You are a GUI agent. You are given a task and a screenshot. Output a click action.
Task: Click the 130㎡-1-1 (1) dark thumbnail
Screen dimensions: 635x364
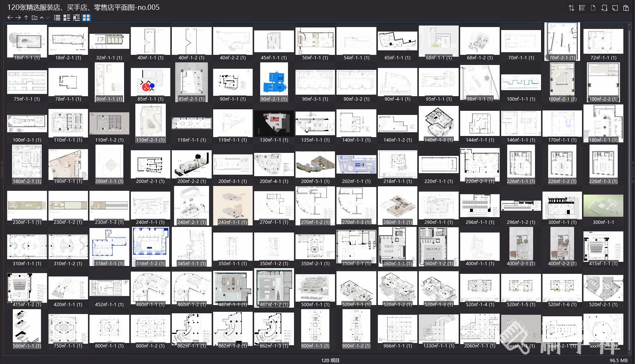pos(274,123)
